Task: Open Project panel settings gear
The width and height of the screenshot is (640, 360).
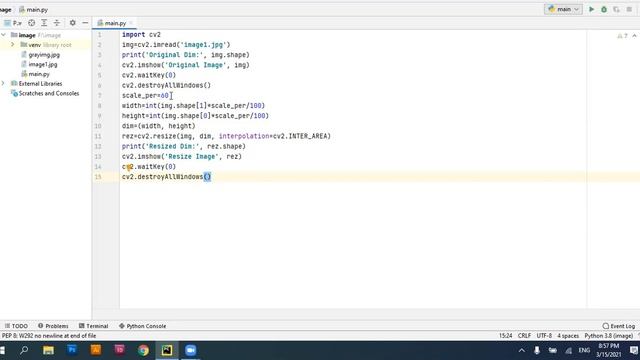Action: point(72,23)
